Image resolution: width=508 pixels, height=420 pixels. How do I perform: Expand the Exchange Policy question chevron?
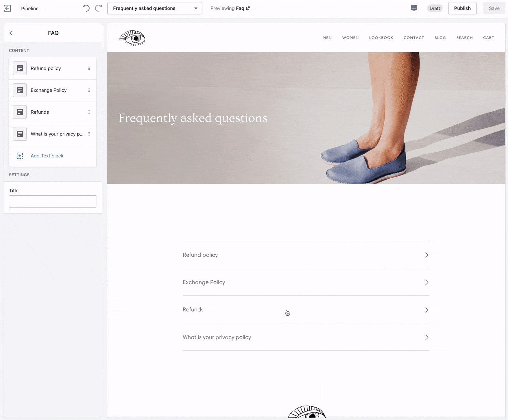[427, 282]
